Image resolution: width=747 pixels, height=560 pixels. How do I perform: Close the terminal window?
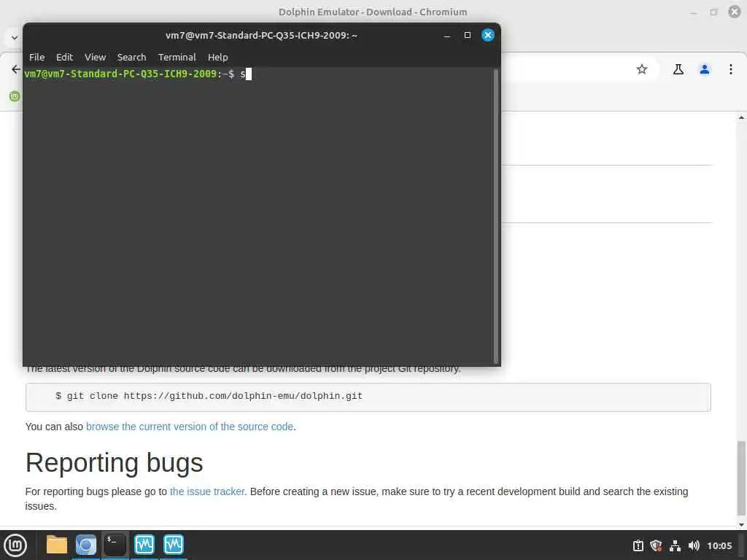click(487, 35)
